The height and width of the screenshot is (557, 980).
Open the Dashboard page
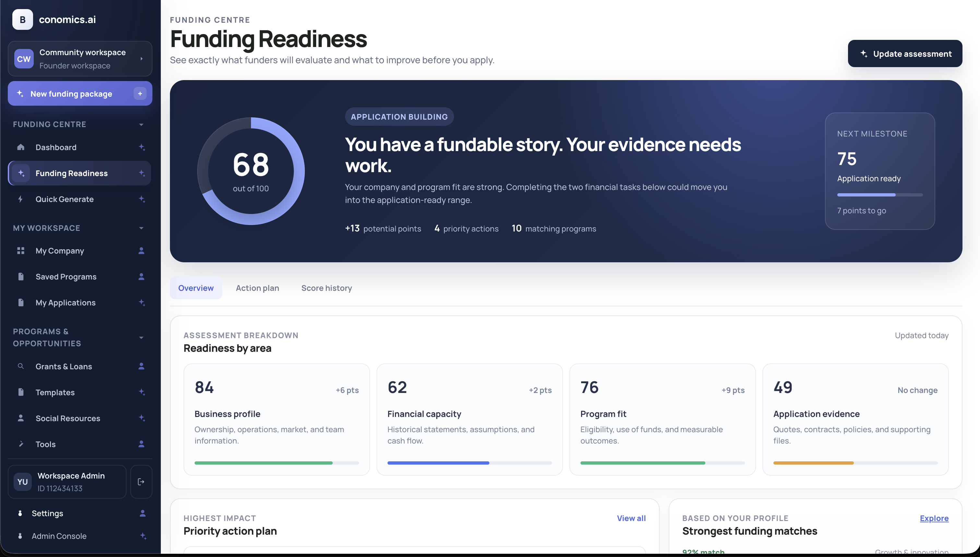coord(79,147)
